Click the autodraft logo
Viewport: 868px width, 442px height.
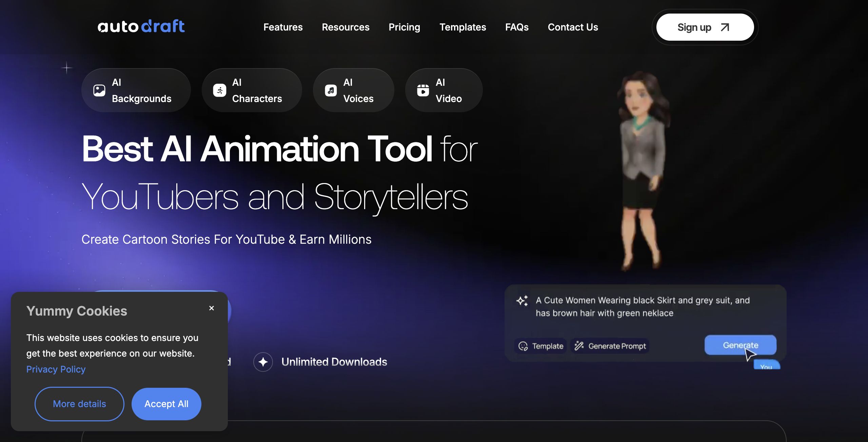(141, 26)
